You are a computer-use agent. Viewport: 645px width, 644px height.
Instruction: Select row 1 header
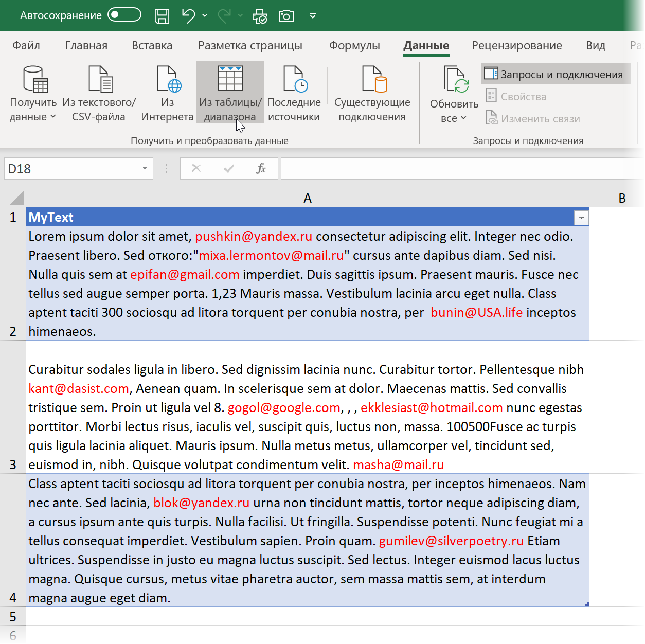coord(13,217)
